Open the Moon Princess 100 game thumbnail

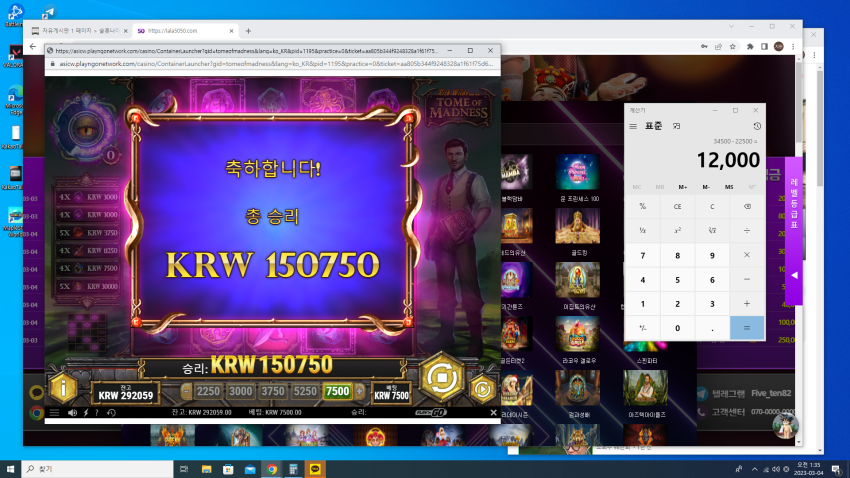point(577,172)
